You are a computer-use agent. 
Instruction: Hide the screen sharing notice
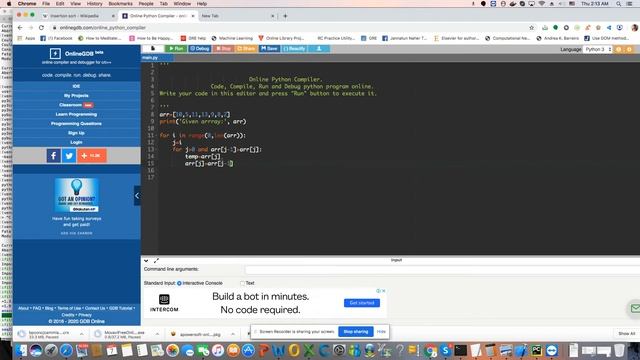click(381, 332)
